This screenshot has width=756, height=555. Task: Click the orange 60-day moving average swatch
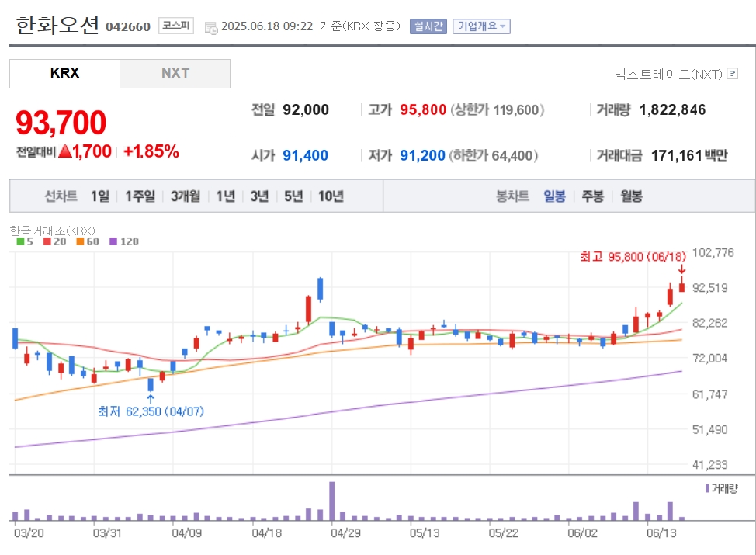pos(80,241)
